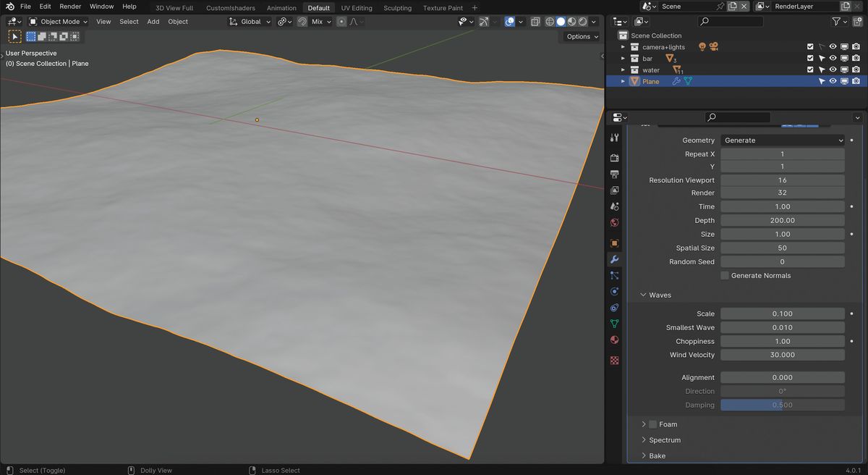
Task: Open the Geometry dropdown set to Generate
Action: point(783,140)
